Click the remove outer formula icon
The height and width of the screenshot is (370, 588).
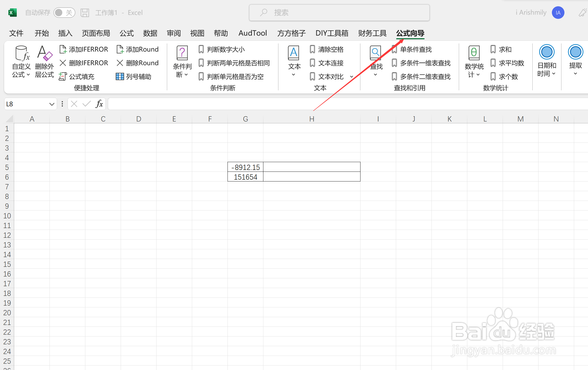pyautogui.click(x=45, y=62)
